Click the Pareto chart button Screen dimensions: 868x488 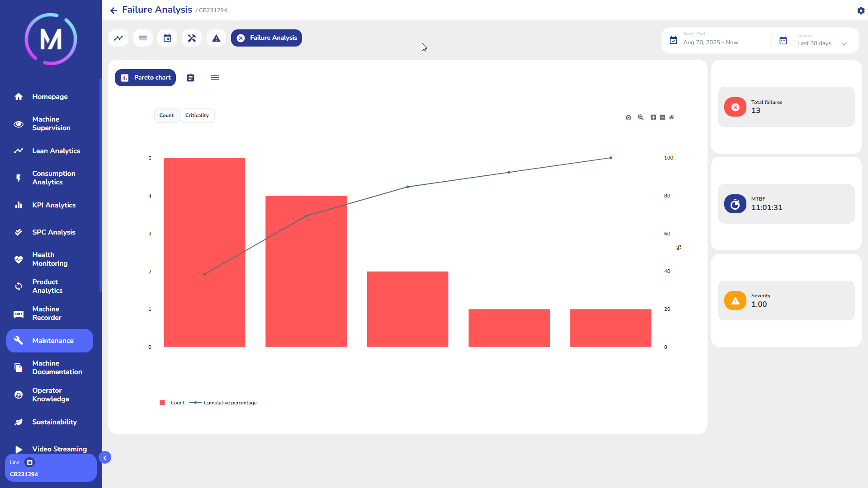click(145, 78)
